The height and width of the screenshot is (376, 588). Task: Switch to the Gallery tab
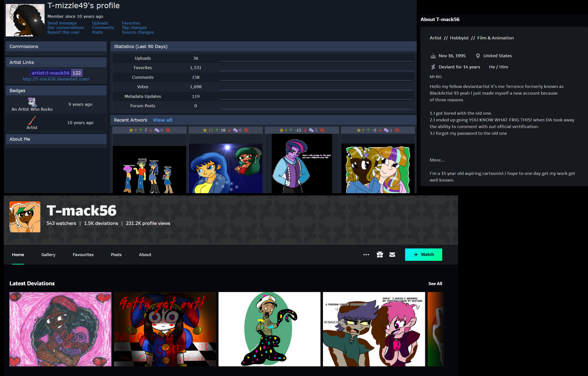click(x=48, y=255)
